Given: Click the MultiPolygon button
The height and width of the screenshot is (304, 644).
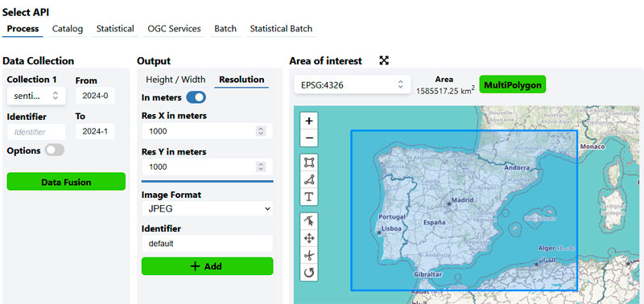Looking at the screenshot, I should tap(513, 84).
